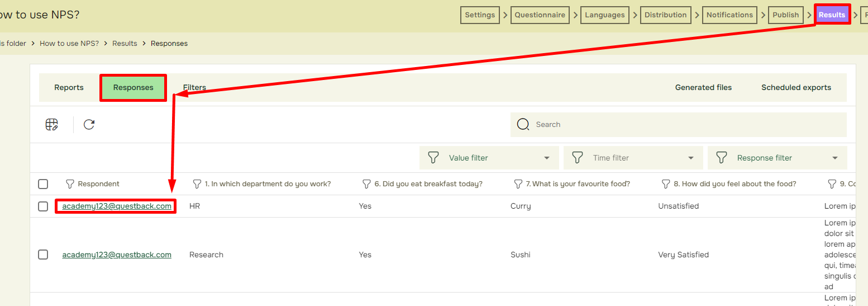
Task: Click into the Search input field
Action: pos(679,125)
